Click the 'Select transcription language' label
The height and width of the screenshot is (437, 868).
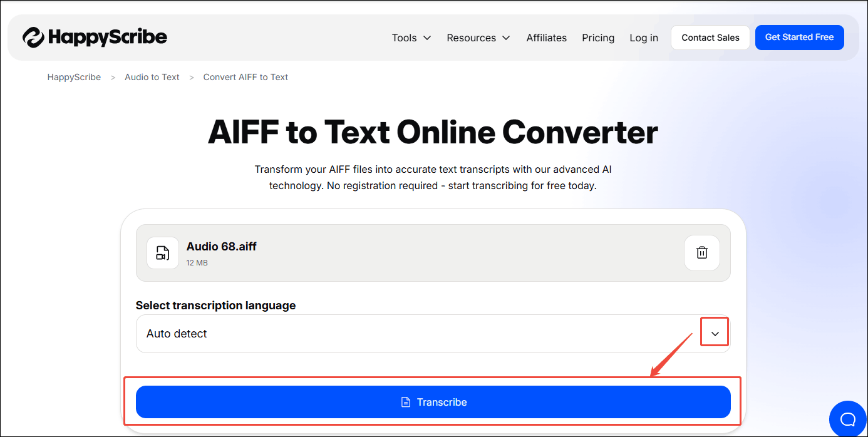click(x=215, y=306)
